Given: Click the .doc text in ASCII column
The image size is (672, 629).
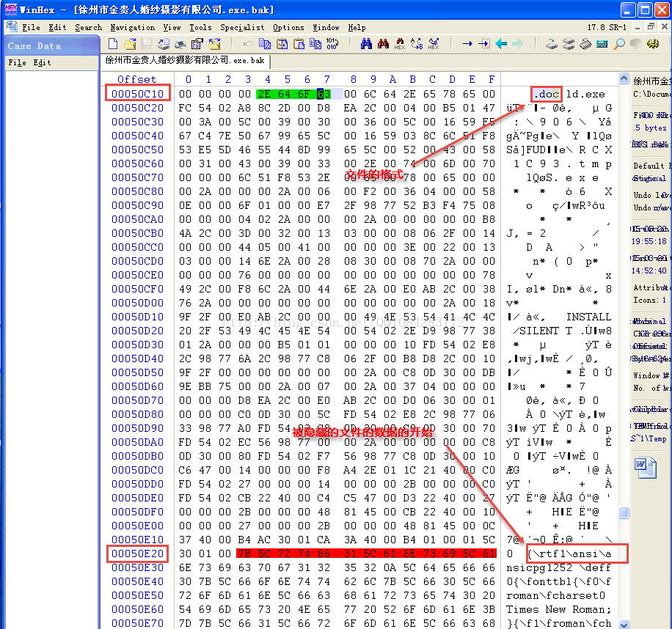Looking at the screenshot, I should [x=546, y=94].
